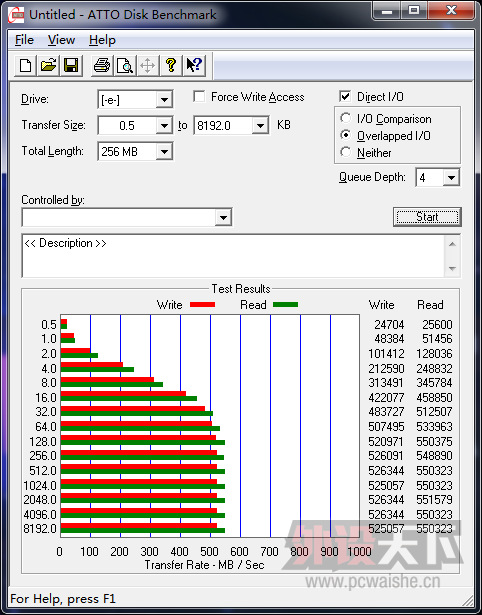This screenshot has width=482, height=615.
Task: Open Transfer Size end 8192.0 dropdown
Action: coord(260,126)
